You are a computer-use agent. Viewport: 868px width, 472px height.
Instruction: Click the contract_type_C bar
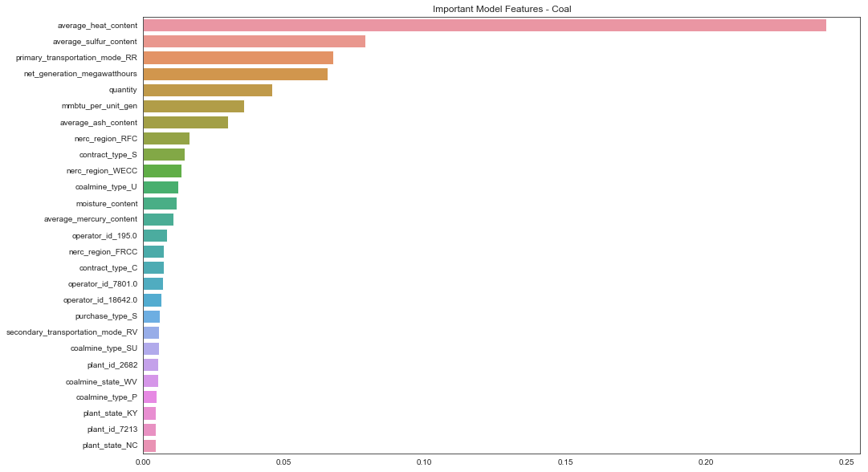[153, 268]
